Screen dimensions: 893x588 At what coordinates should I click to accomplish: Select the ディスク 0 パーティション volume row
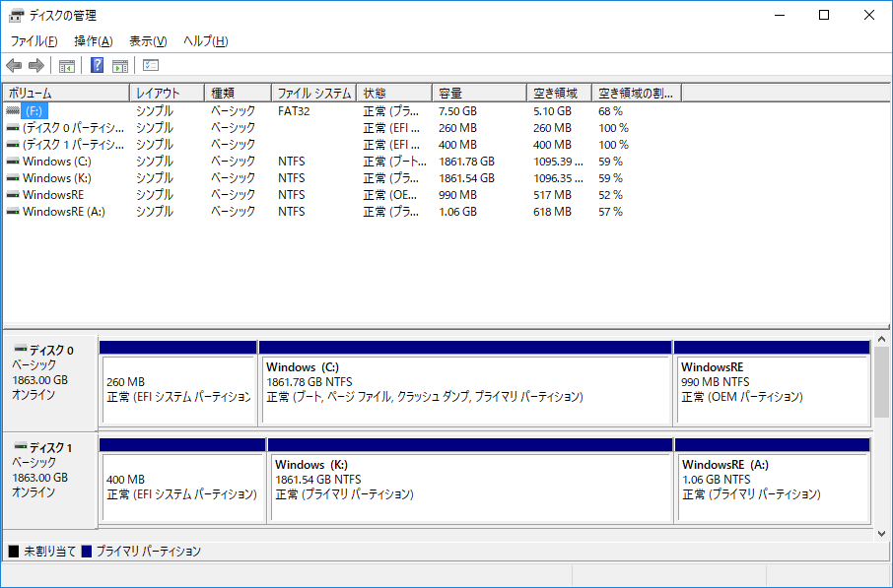click(x=73, y=128)
